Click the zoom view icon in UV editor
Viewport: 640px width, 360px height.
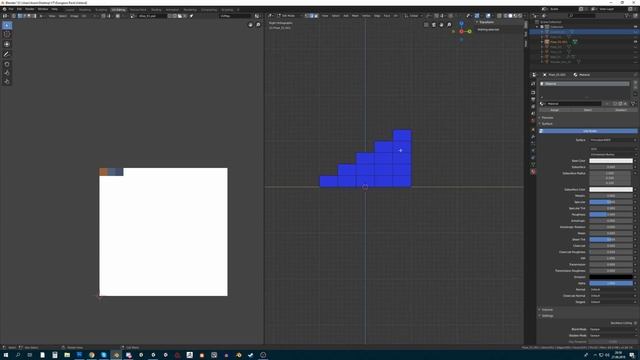pos(258,25)
